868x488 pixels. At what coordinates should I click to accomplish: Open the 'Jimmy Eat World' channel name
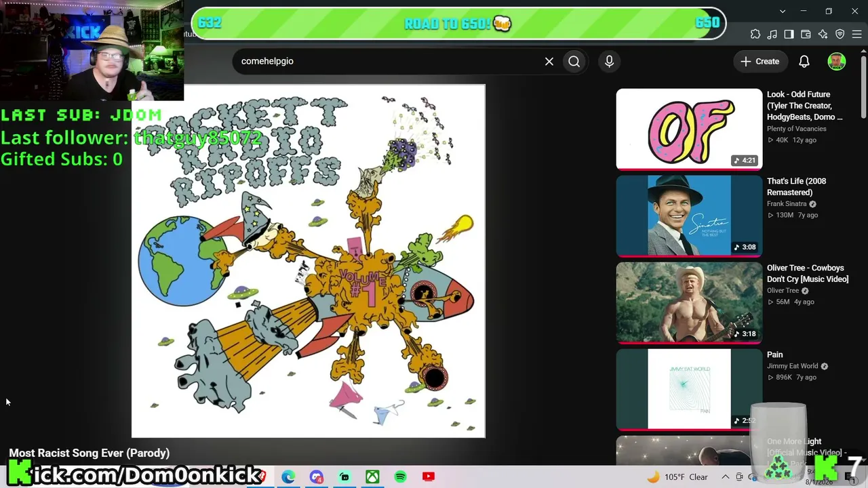793,366
